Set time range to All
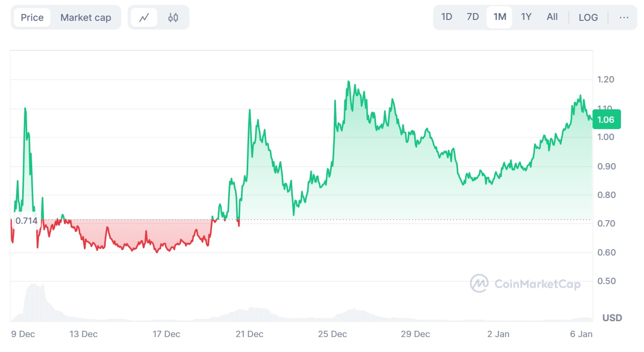This screenshot has width=644, height=352. pyautogui.click(x=552, y=17)
